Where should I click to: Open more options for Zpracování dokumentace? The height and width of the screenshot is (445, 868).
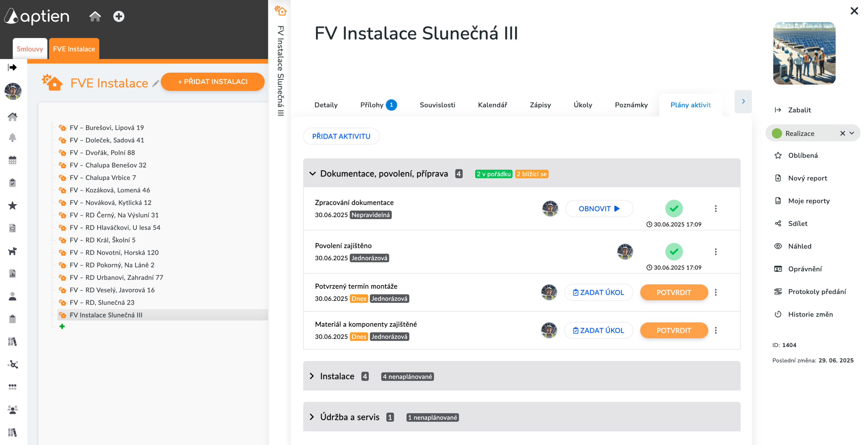click(x=716, y=209)
